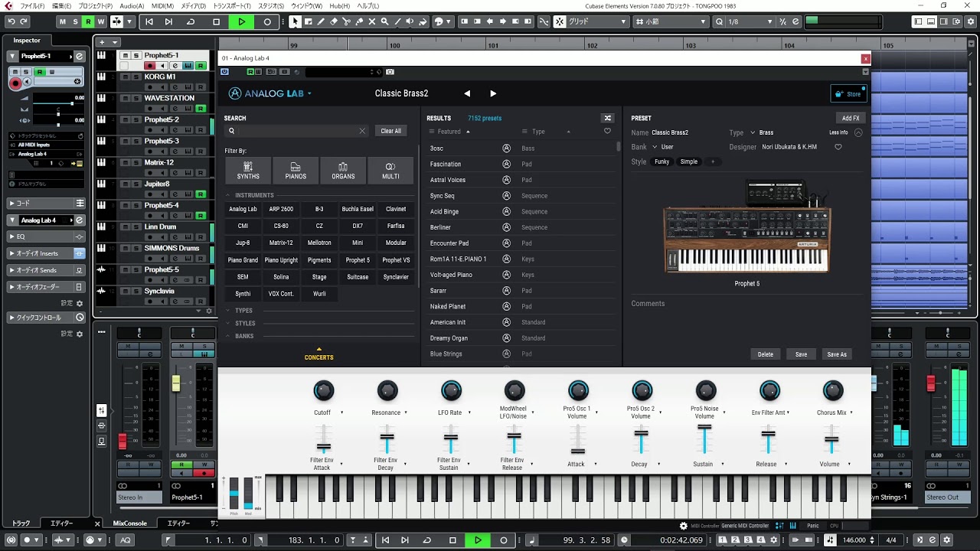Switch to the Inspector tab
980x551 pixels.
click(x=27, y=41)
